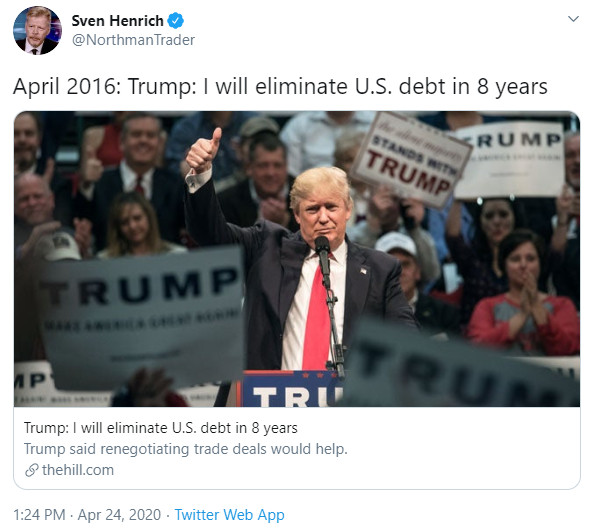591x532 pixels.
Task: Click the 1:24 PM time stamp
Action: point(39,515)
